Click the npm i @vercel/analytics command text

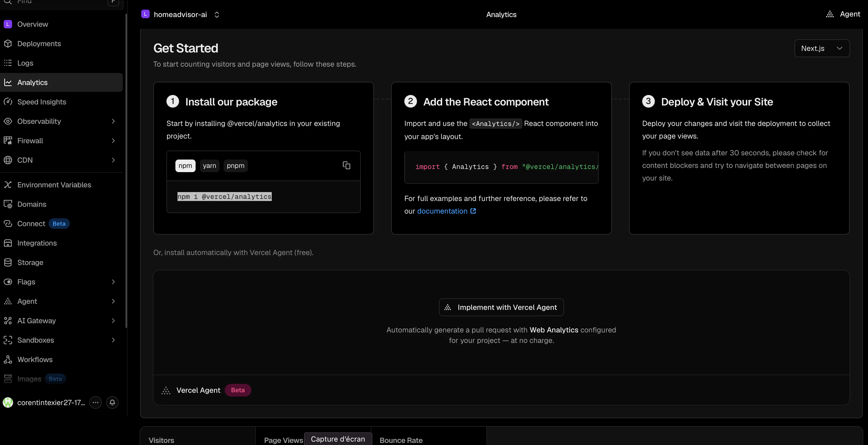coord(224,197)
